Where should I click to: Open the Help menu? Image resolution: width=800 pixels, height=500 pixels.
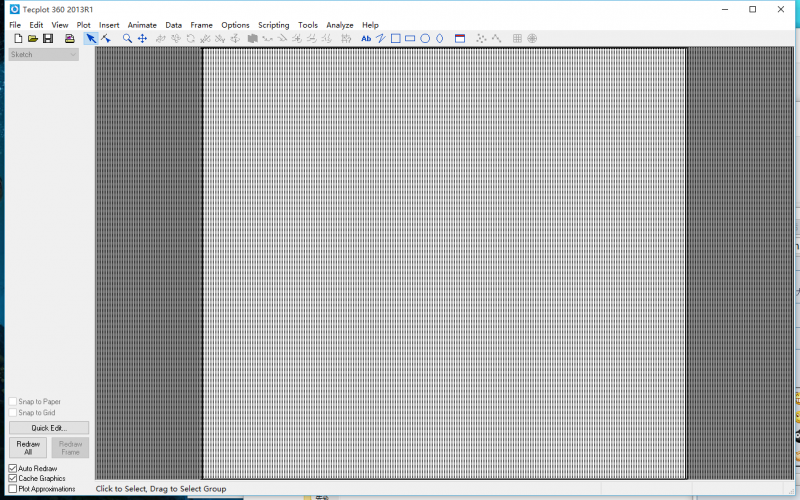pyautogui.click(x=370, y=25)
